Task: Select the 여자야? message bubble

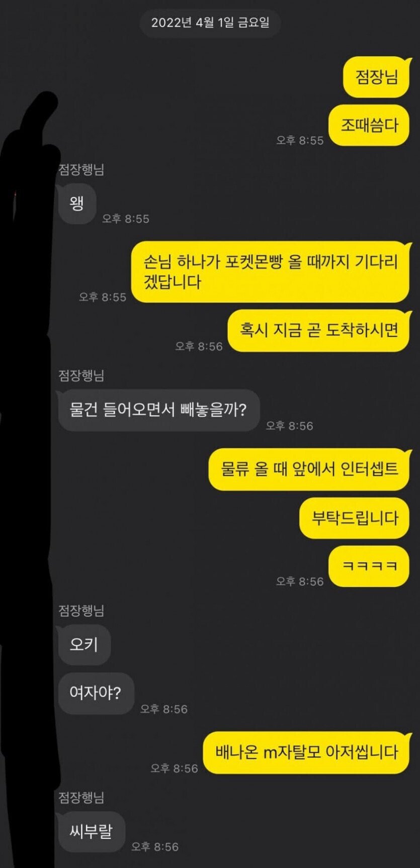Action: point(96,693)
